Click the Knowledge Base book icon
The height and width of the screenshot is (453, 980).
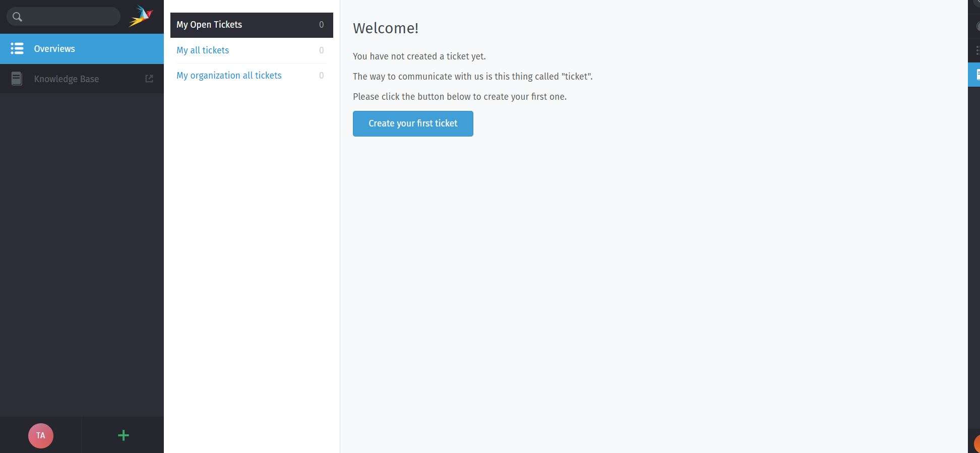(17, 79)
